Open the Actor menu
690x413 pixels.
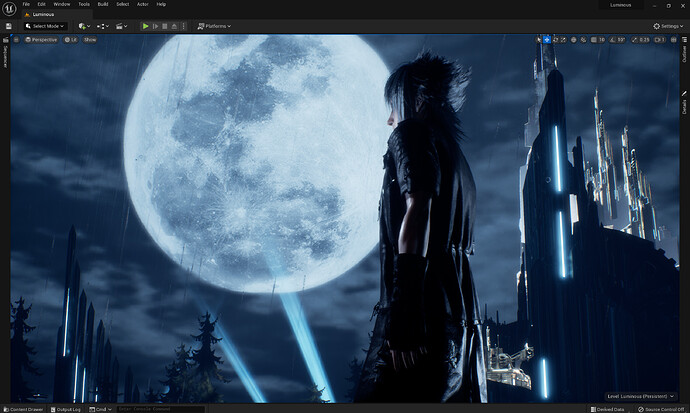(143, 4)
